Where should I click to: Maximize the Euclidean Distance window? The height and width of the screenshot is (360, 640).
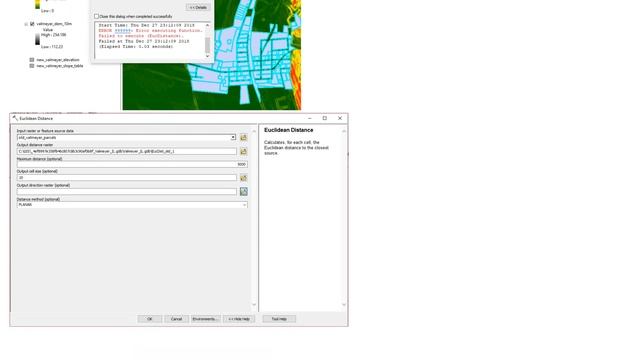[x=325, y=118]
